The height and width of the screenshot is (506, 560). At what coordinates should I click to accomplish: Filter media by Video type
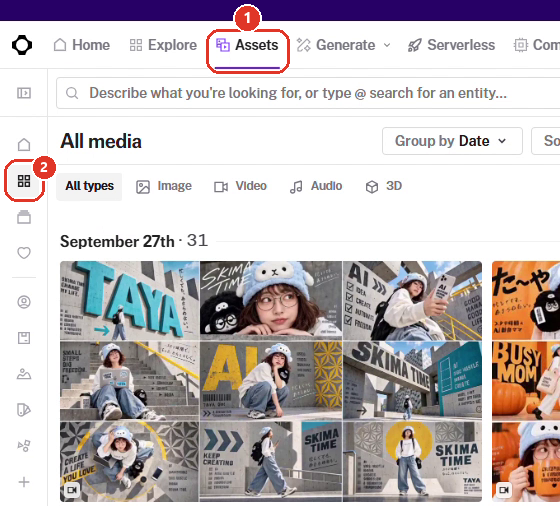pyautogui.click(x=240, y=186)
